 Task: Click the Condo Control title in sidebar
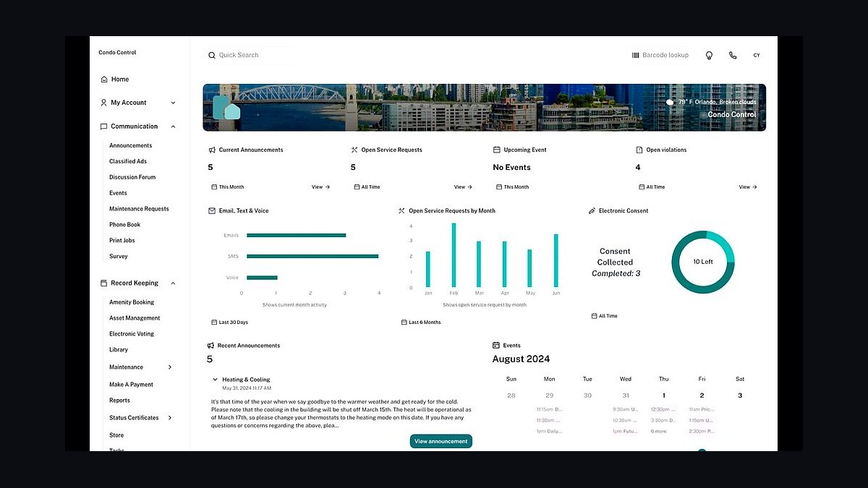click(x=117, y=53)
